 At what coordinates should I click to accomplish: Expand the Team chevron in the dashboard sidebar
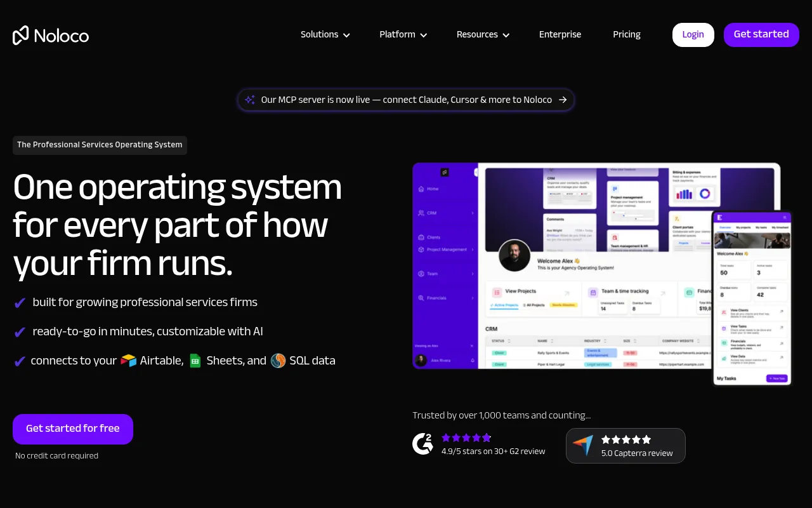pos(473,274)
